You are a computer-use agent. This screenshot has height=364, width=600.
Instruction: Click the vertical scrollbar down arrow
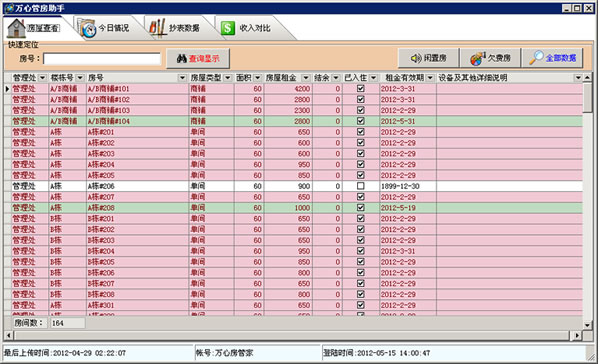588,325
